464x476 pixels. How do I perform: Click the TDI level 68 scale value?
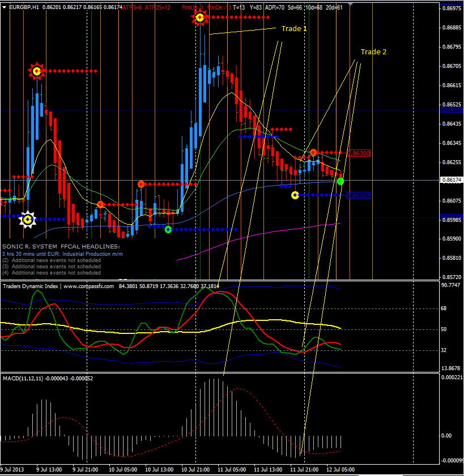click(x=444, y=308)
